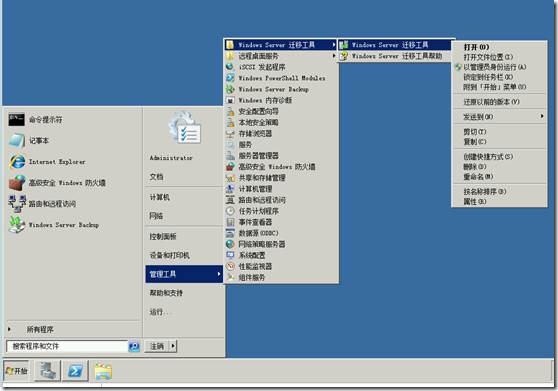Open Windows Server 迁移工具帮助 help icon
Screen dimensions: 558x391
(x=344, y=56)
